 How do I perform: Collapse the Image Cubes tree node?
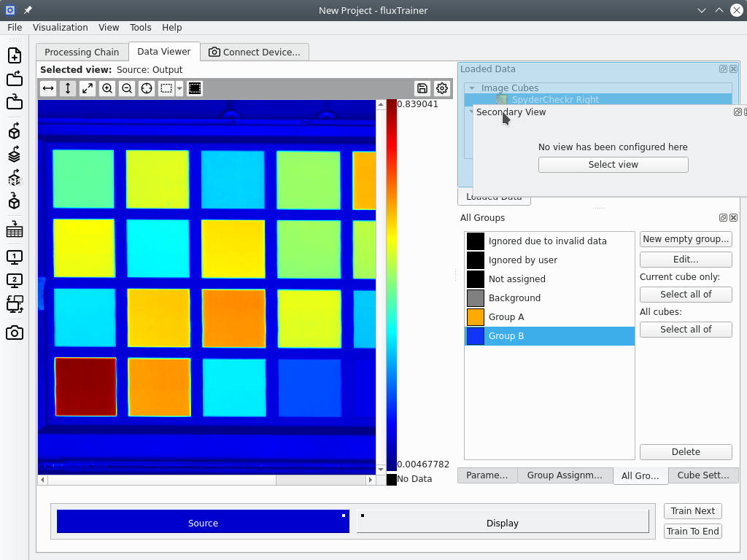472,88
